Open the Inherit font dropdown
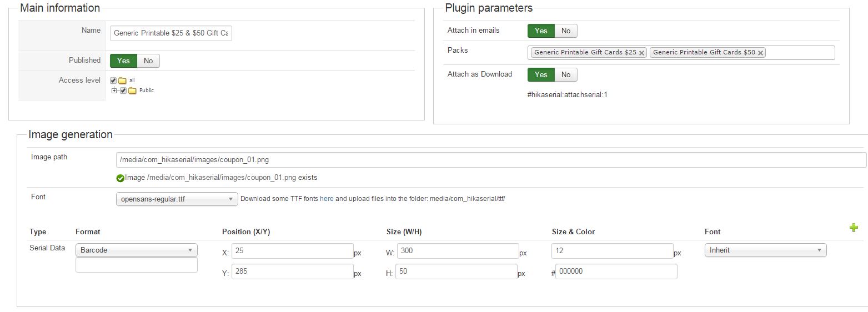The width and height of the screenshot is (868, 312). pyautogui.click(x=765, y=250)
